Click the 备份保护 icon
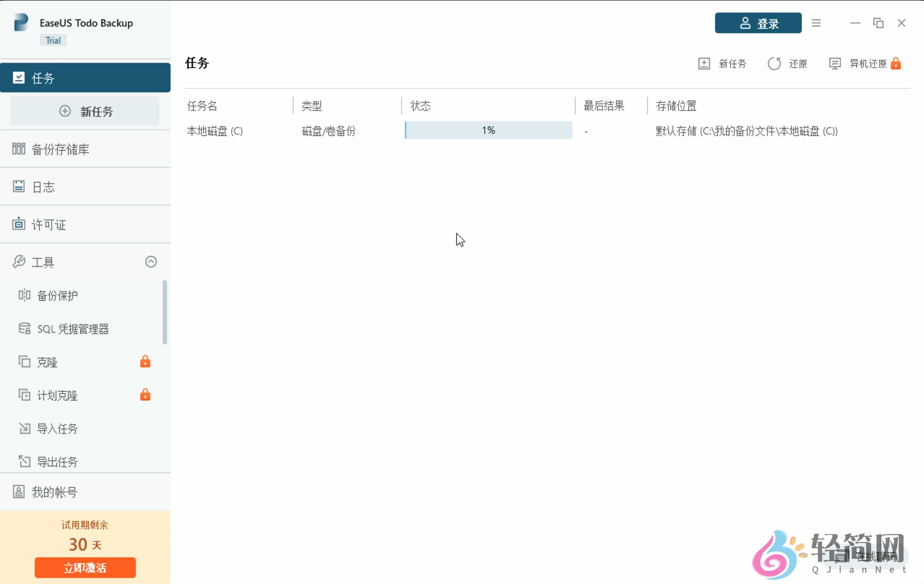Screen dimensions: 924x584 (x=25, y=295)
